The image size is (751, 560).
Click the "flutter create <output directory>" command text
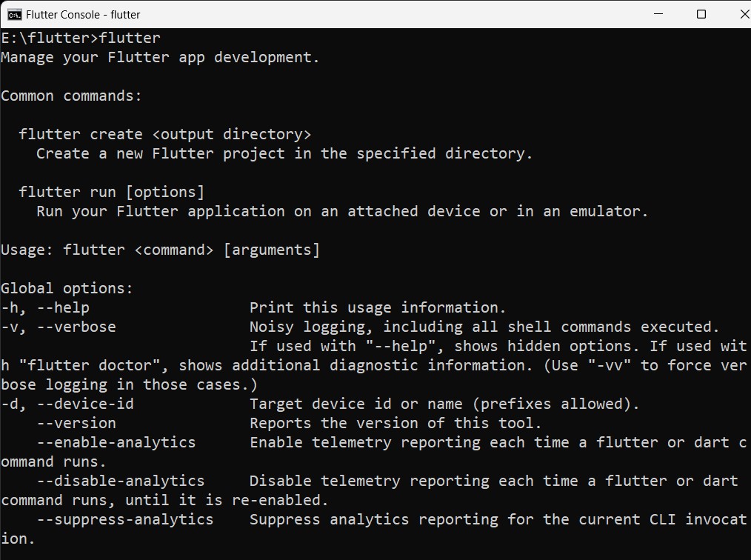point(164,135)
